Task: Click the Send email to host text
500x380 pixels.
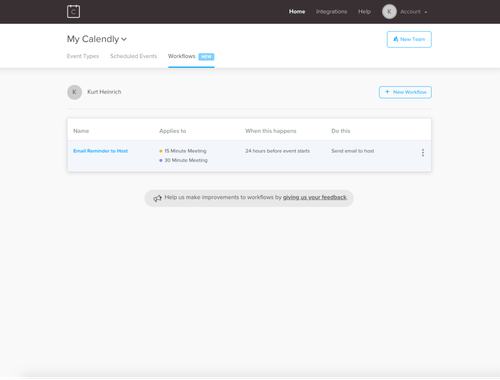Action: pyautogui.click(x=353, y=151)
